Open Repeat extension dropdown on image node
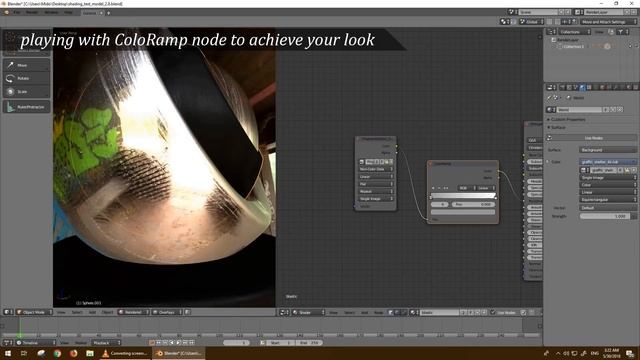Screen dimensions: 640x360 tap(376, 191)
